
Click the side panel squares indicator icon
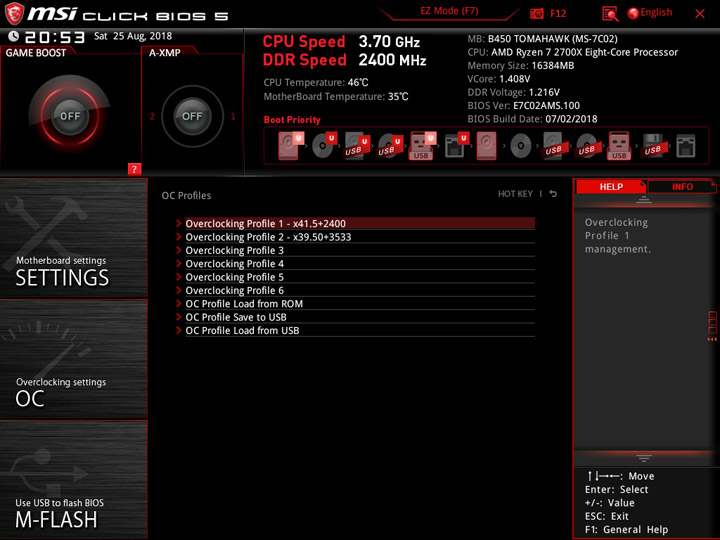point(713,326)
